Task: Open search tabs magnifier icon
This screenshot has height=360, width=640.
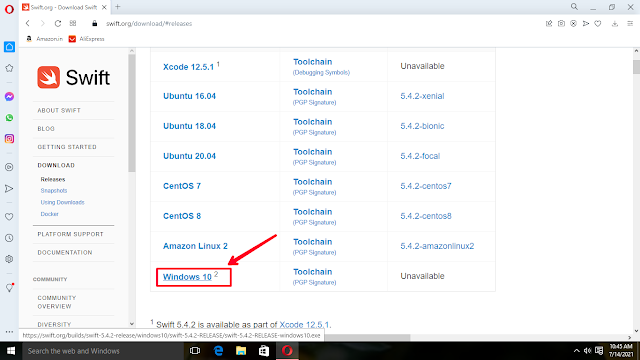Action: click(x=574, y=7)
